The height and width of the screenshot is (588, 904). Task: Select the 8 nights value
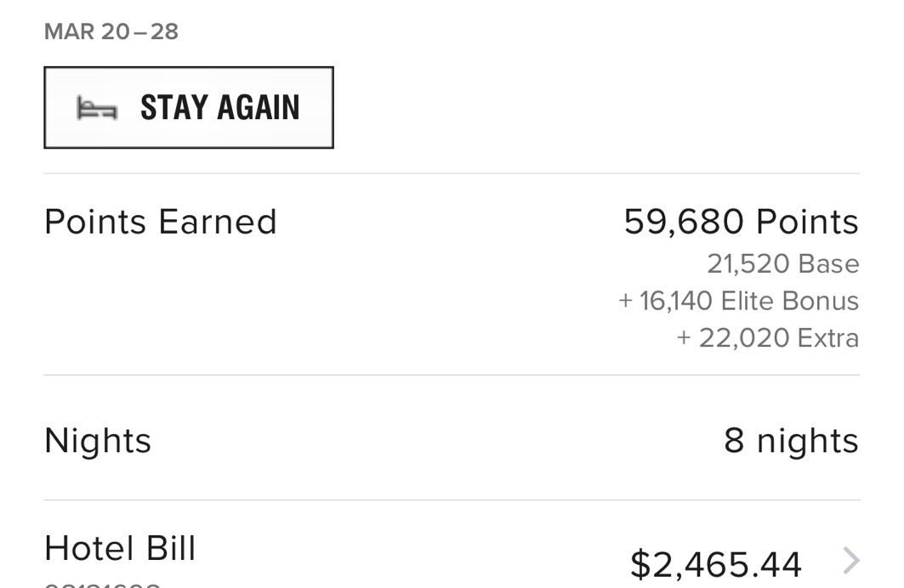791,441
